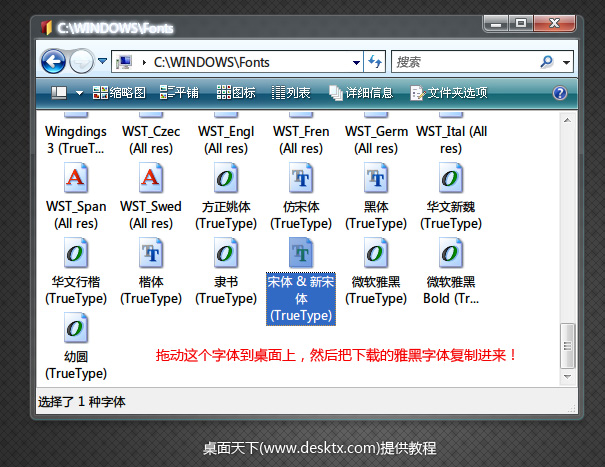Click the Wingdings 3 font label
The width and height of the screenshot is (605, 467).
pyautogui.click(x=76, y=140)
